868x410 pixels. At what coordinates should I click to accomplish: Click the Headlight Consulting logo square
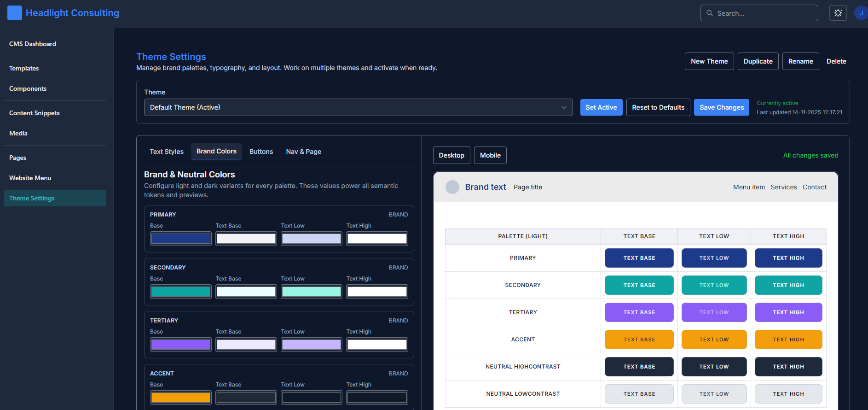(15, 13)
